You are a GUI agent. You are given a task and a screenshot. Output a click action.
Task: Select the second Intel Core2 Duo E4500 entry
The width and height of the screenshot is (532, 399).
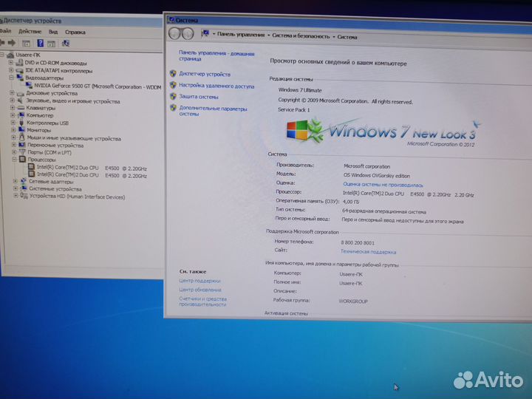[x=92, y=175]
